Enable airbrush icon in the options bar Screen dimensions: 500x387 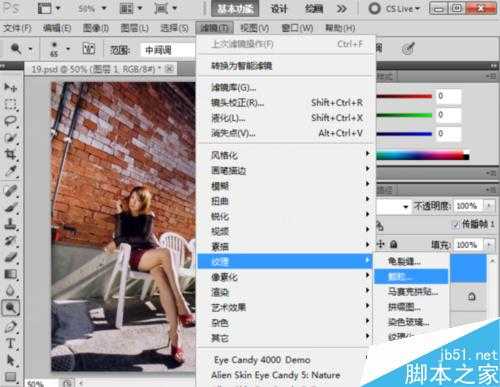408,49
